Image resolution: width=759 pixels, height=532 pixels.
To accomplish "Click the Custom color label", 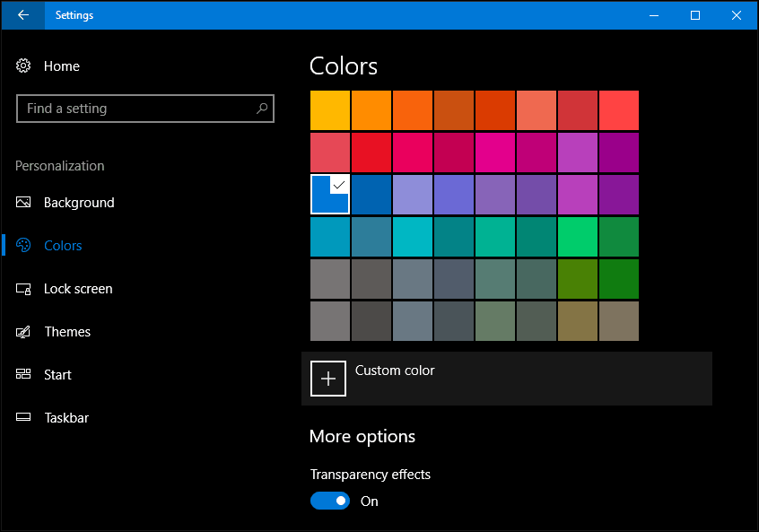I will [395, 371].
